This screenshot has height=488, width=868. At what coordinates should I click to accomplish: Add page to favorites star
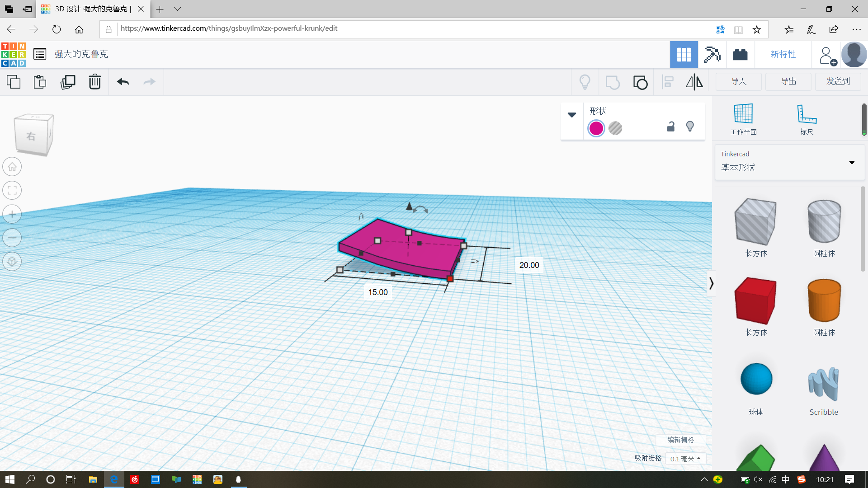coord(757,29)
